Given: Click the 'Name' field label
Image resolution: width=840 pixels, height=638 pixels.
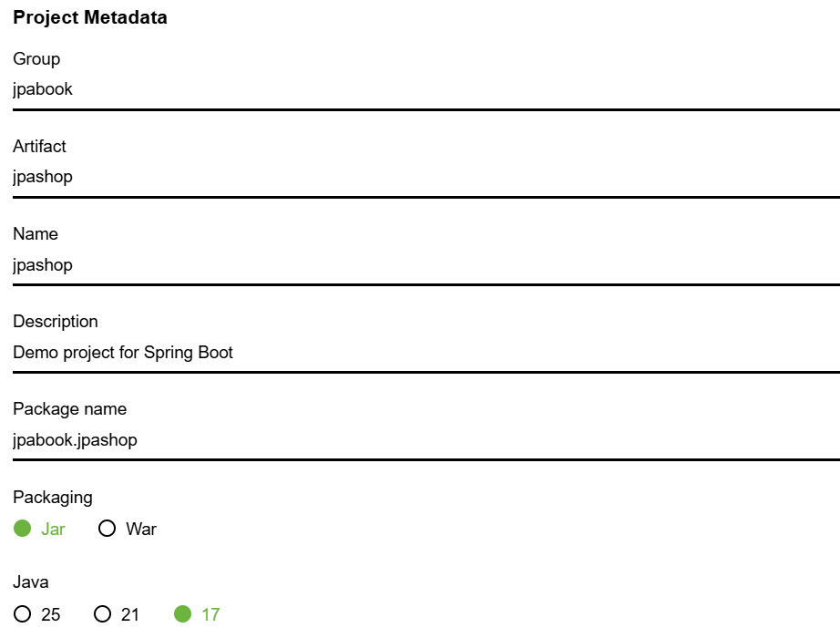Looking at the screenshot, I should [x=36, y=234].
